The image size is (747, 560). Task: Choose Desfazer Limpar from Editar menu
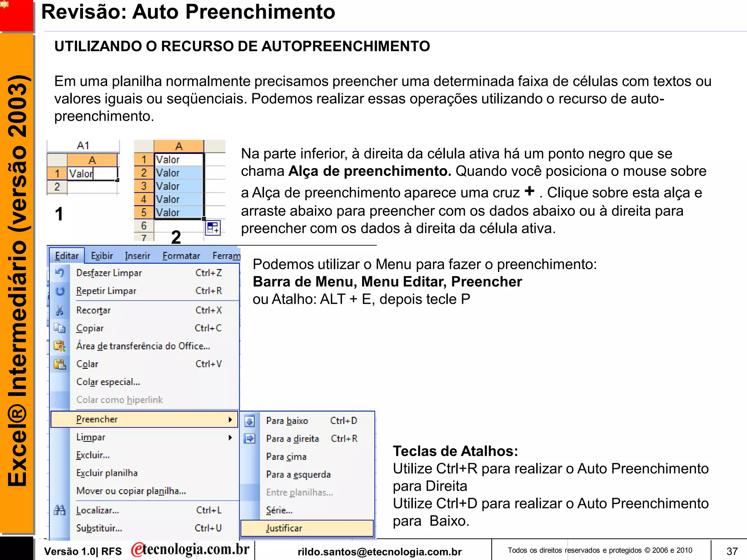(144, 273)
